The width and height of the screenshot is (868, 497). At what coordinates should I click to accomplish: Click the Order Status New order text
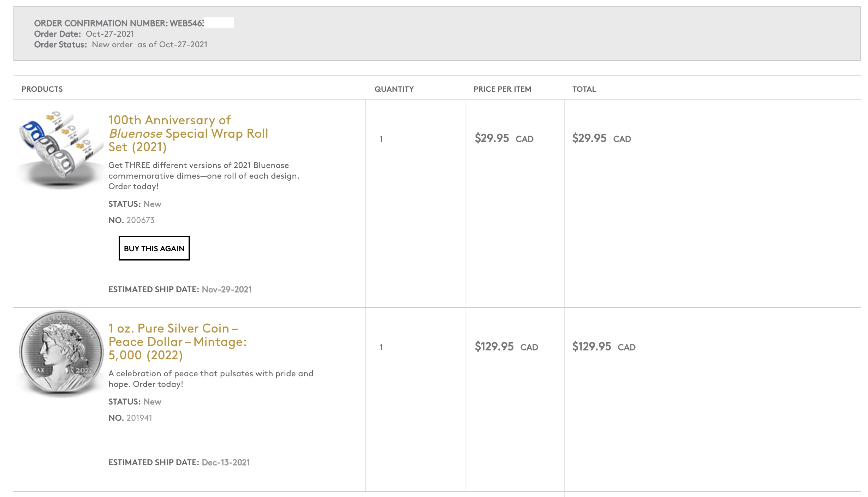pyautogui.click(x=121, y=44)
